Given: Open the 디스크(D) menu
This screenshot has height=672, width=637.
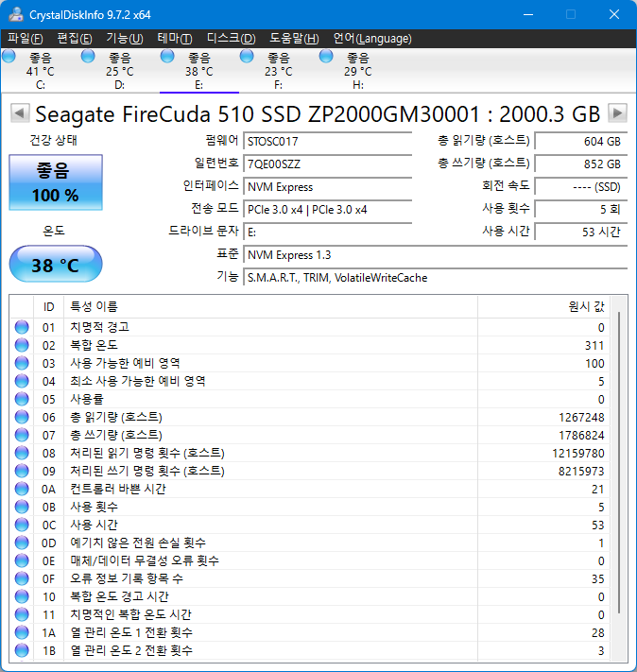Looking at the screenshot, I should pyautogui.click(x=231, y=39).
